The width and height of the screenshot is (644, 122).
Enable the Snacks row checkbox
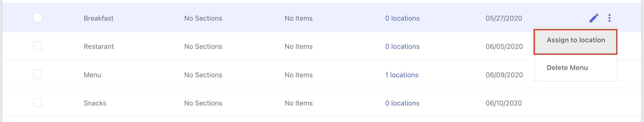(x=37, y=102)
